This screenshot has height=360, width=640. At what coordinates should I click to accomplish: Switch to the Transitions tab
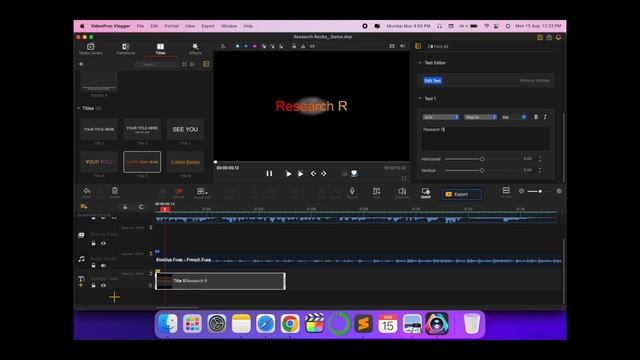(x=126, y=49)
